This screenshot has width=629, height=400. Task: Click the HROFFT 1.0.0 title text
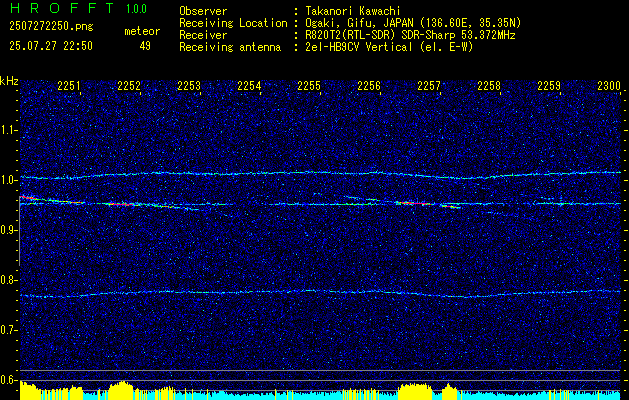(79, 8)
